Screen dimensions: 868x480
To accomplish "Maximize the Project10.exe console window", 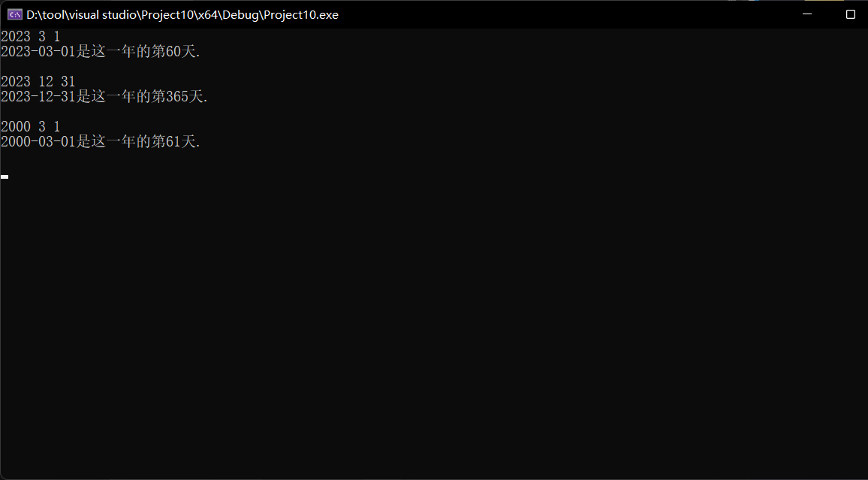I will 850,14.
